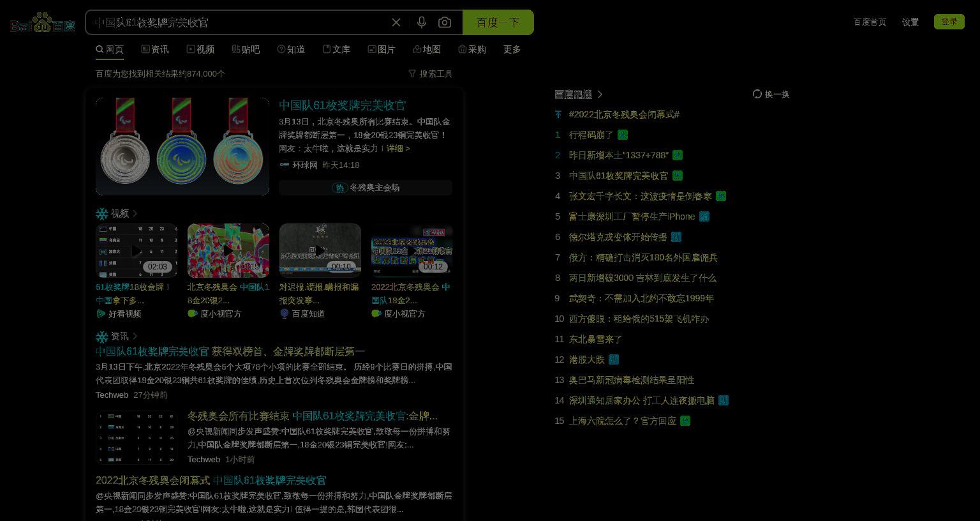980x521 pixels.
Task: Play the colorful crowd video thumbnail
Action: point(228,250)
